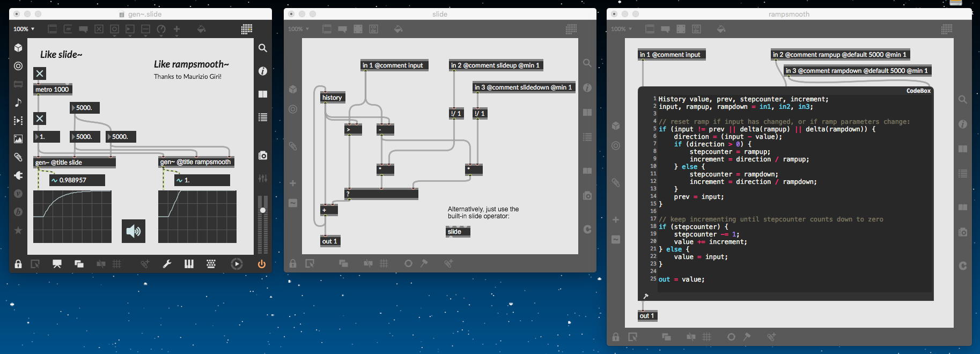Toggle the X toggle above metro 1000

pyautogui.click(x=40, y=73)
